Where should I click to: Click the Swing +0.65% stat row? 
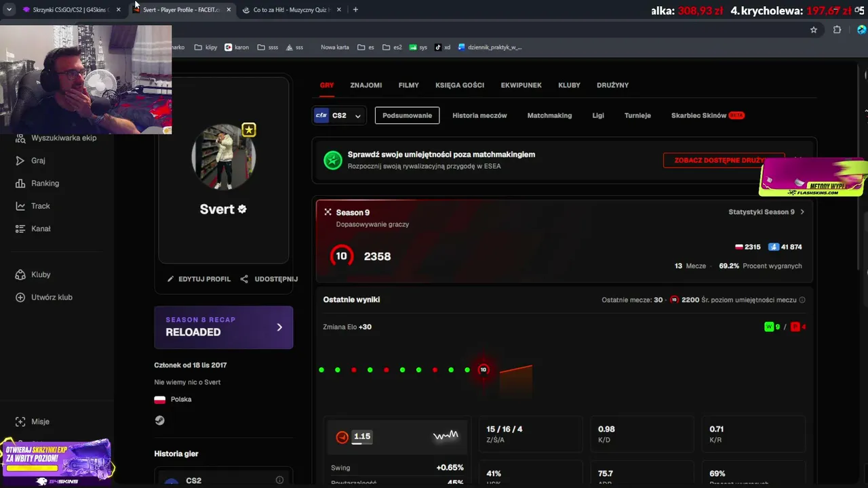point(397,468)
